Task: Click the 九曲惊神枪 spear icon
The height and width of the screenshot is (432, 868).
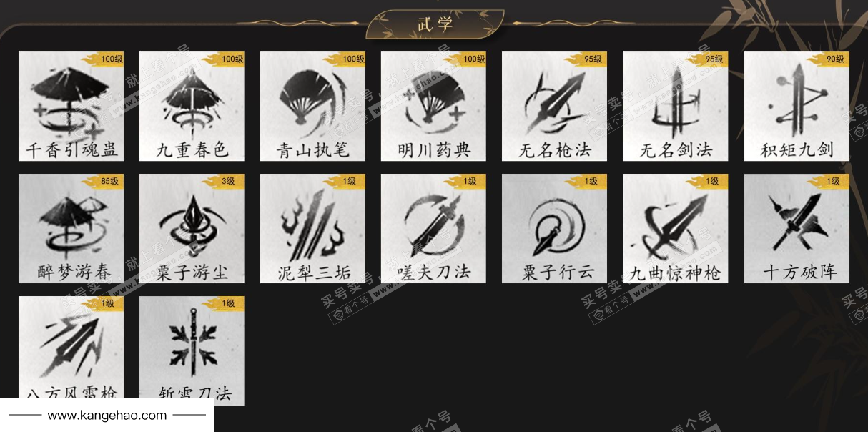Action: (x=676, y=229)
